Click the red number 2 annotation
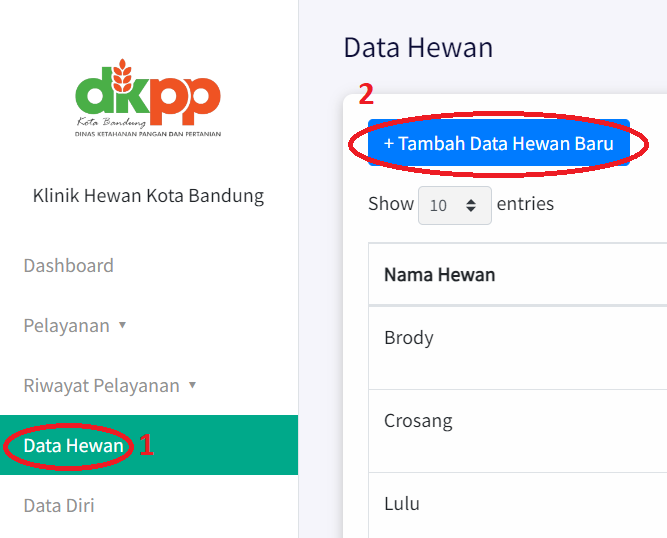The image size is (667, 538). [366, 95]
